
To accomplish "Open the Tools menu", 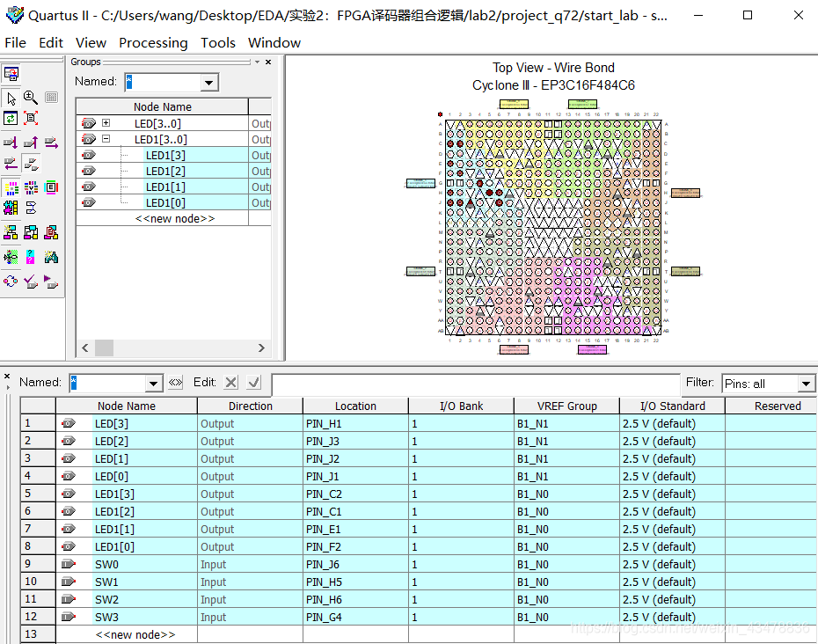I will [x=218, y=43].
